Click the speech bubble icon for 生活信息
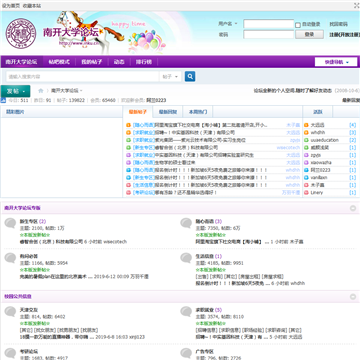 (x=186, y=258)
